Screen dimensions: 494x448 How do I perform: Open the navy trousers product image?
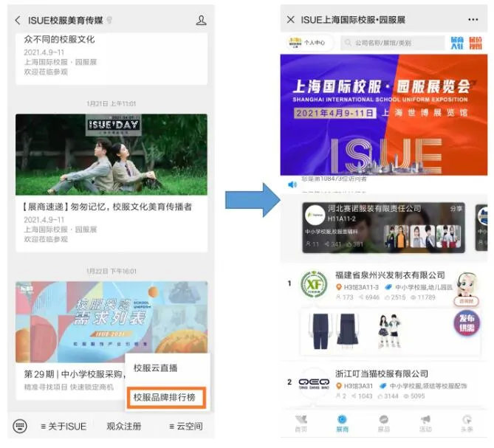click(x=320, y=331)
